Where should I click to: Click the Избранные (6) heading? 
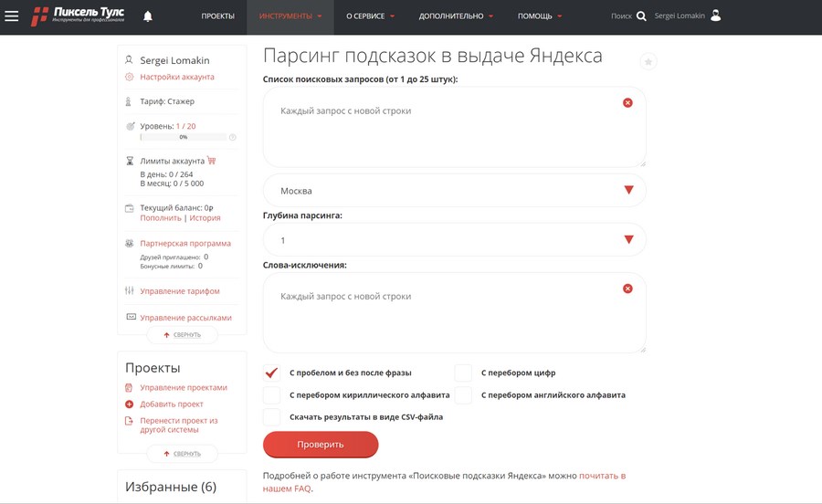tap(171, 487)
